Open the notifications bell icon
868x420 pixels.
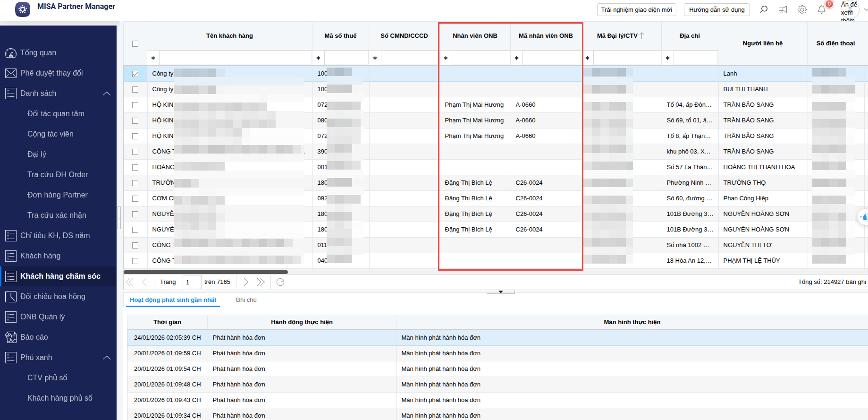tap(822, 9)
